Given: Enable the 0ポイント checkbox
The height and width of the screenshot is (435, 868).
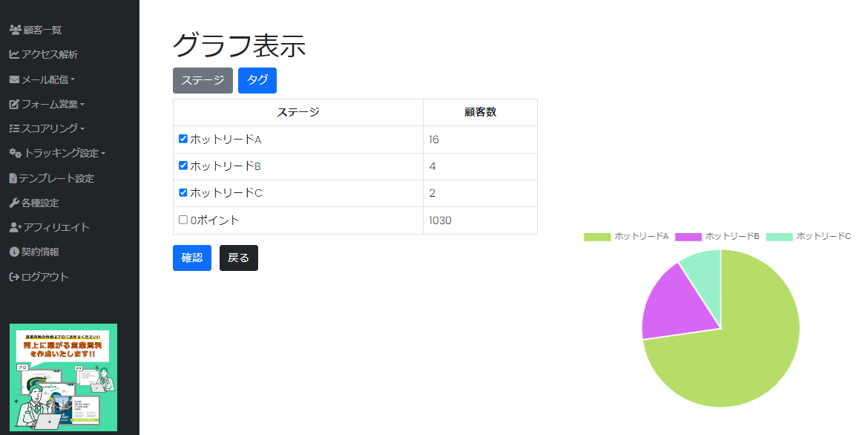Looking at the screenshot, I should (x=183, y=220).
